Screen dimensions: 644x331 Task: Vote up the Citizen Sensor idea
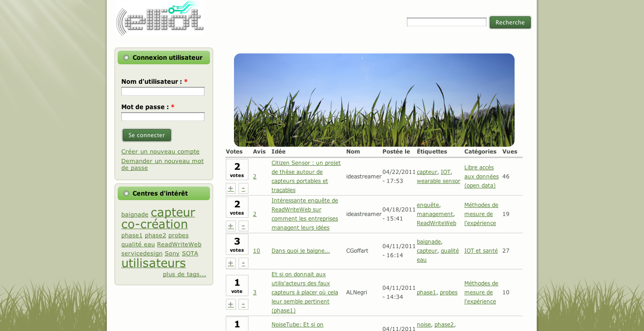(231, 188)
